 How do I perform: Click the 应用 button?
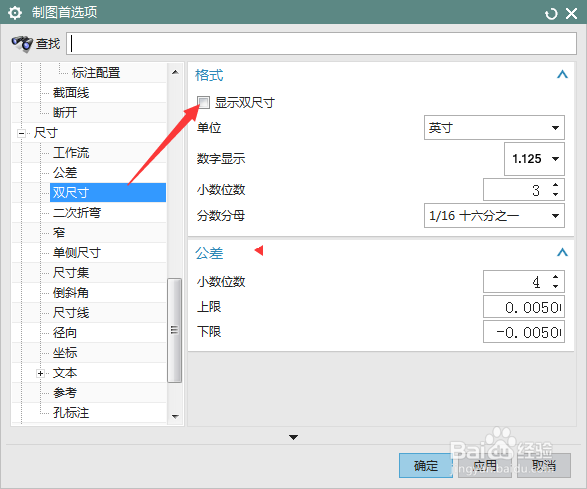click(485, 465)
